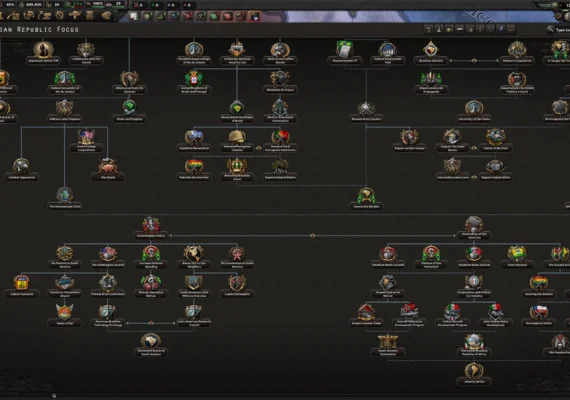Choose the Cobras Fumantes focus
Viewport: 570px width, 400px height.
tap(22, 287)
